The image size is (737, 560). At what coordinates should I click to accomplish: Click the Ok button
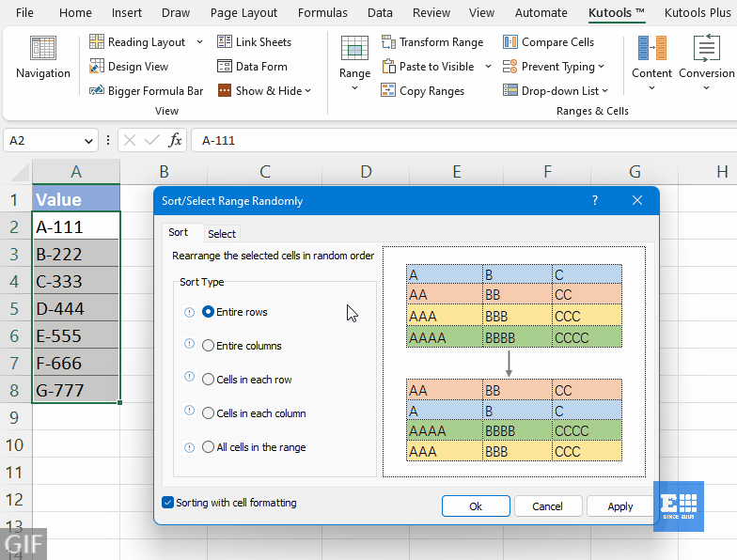476,506
